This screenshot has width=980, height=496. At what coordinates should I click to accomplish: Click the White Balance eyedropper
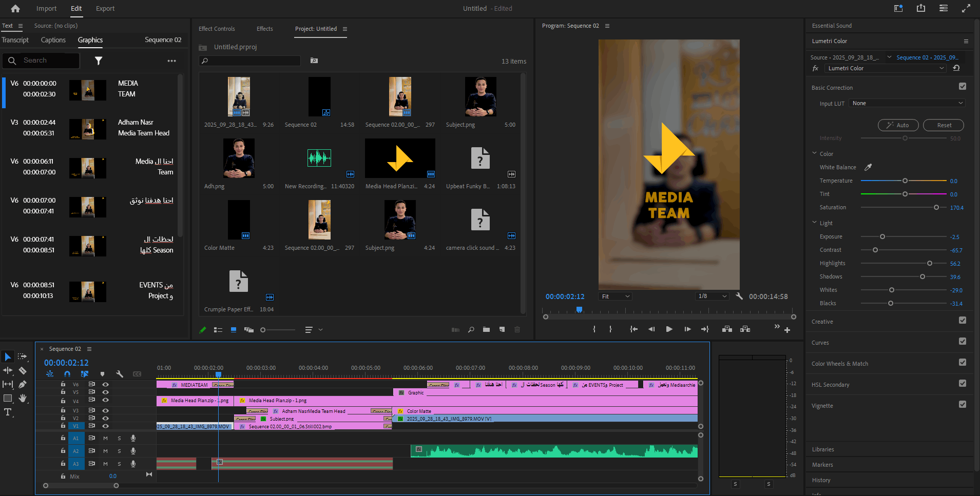tap(868, 167)
